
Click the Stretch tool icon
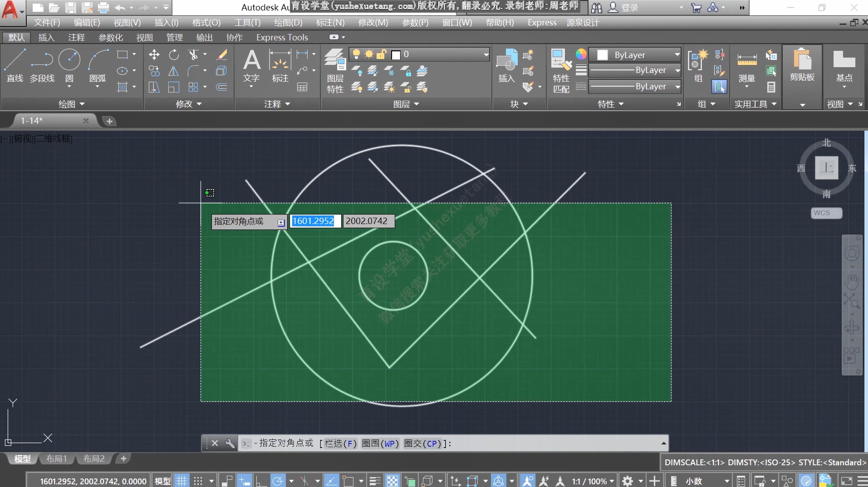154,87
